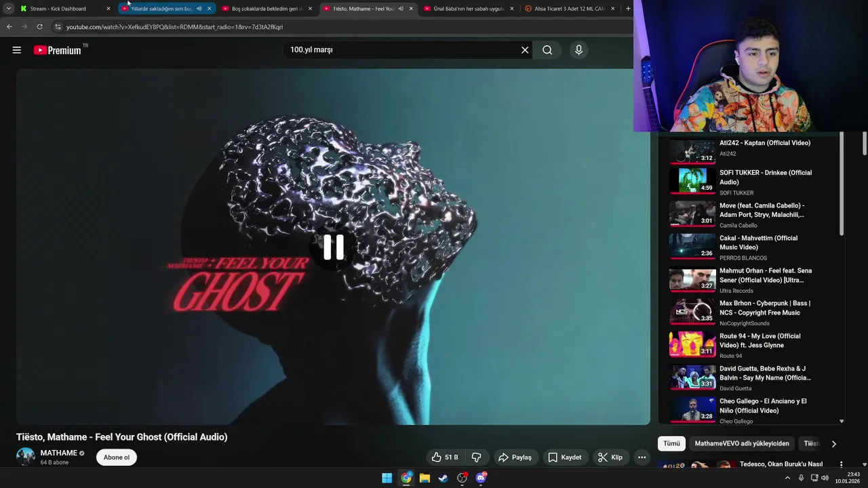The width and height of the screenshot is (868, 488).
Task: Open Ati242 channel name in playlist
Action: (x=728, y=154)
